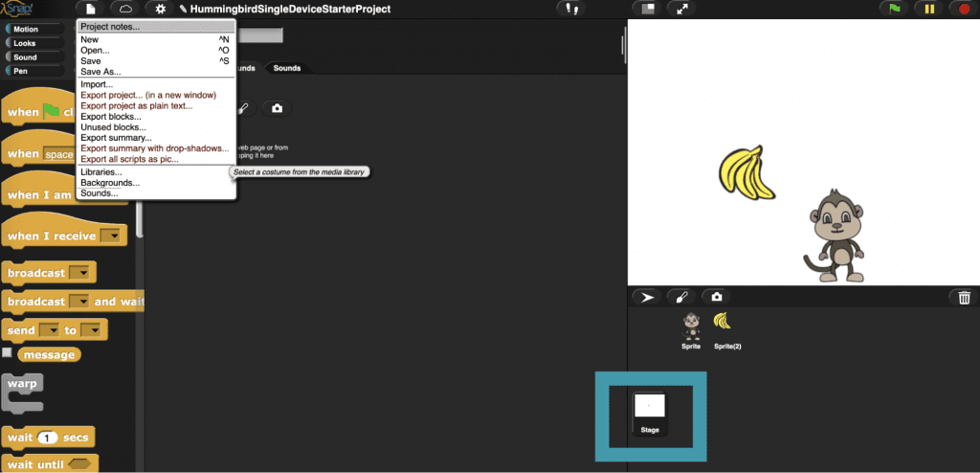Open the settings gear menu

point(161,9)
